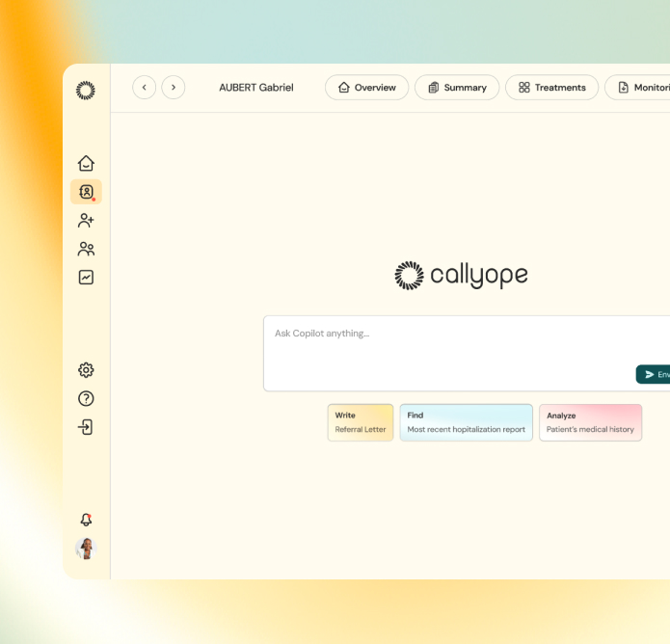Switch to the Treatments tab

pos(551,87)
